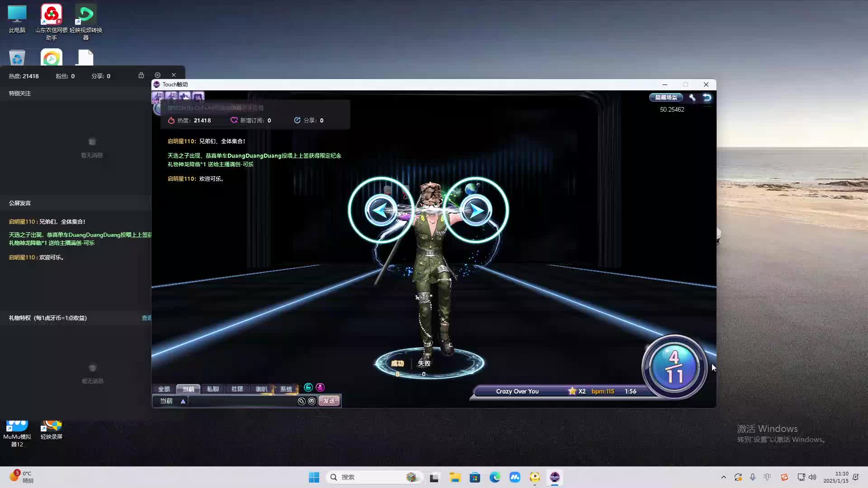868x488 pixels.
Task: Click the pink stamp icon above chat
Action: pyautogui.click(x=320, y=387)
